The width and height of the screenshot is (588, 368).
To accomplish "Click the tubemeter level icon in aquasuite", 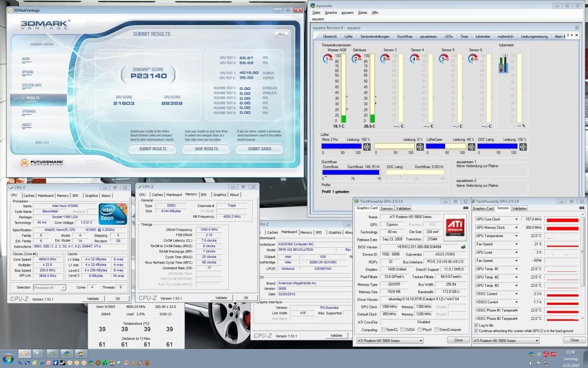I will click(x=504, y=63).
